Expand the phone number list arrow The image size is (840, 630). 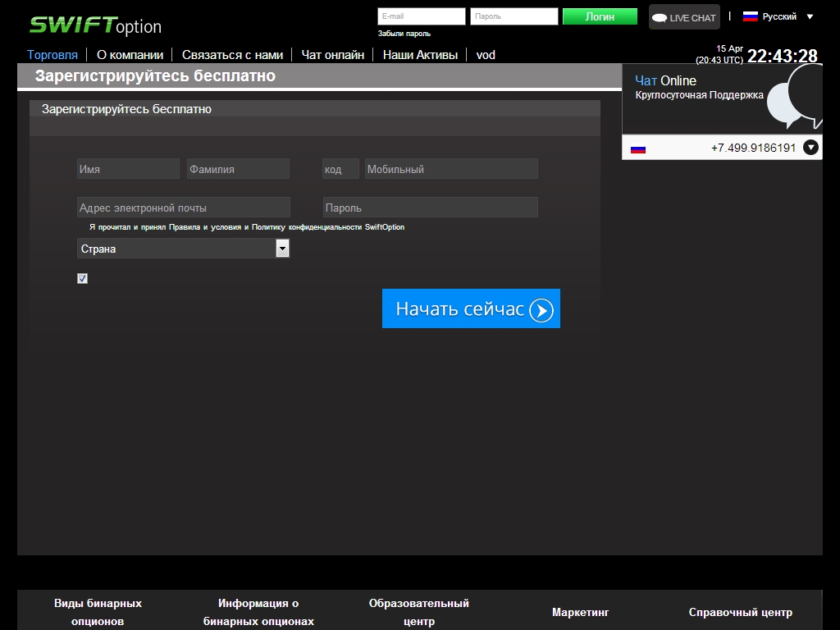(x=810, y=148)
